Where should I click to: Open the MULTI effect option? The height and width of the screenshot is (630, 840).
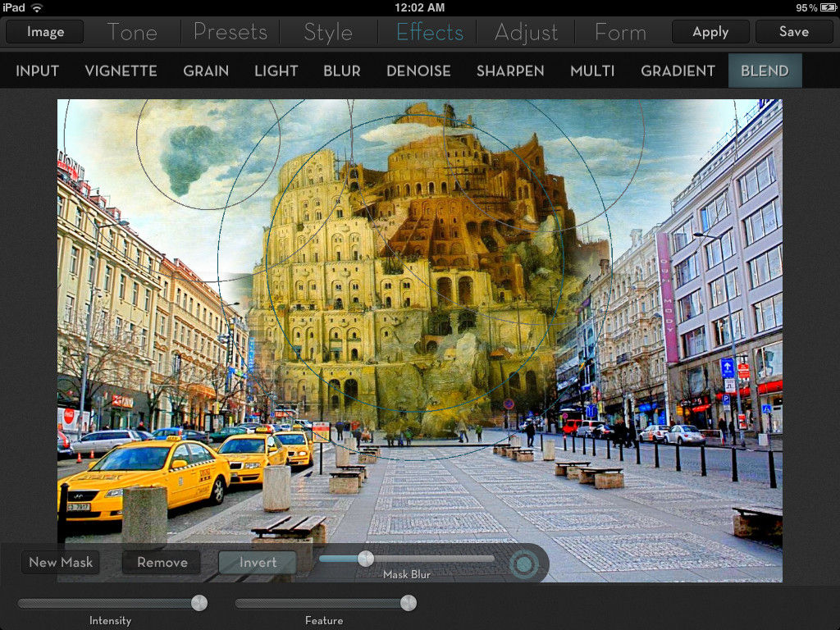coord(592,71)
